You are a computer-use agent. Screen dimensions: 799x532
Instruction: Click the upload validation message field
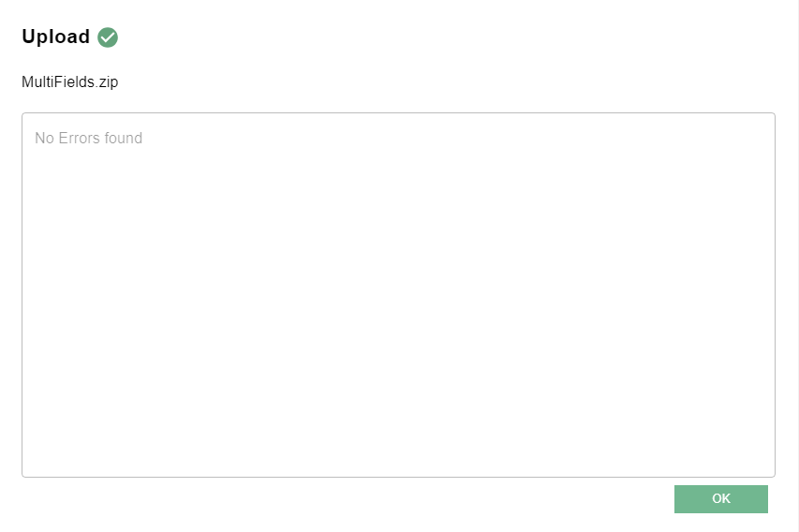(x=398, y=295)
